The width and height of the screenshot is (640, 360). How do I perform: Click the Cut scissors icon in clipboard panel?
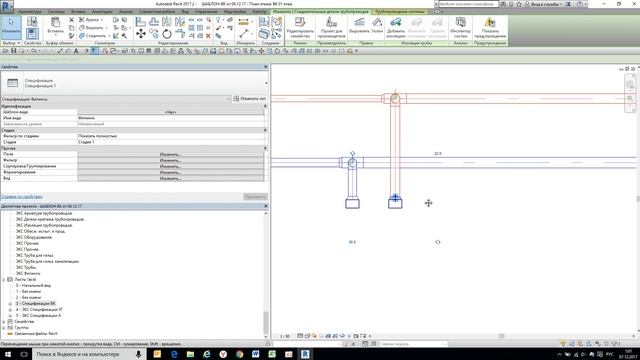click(x=71, y=20)
